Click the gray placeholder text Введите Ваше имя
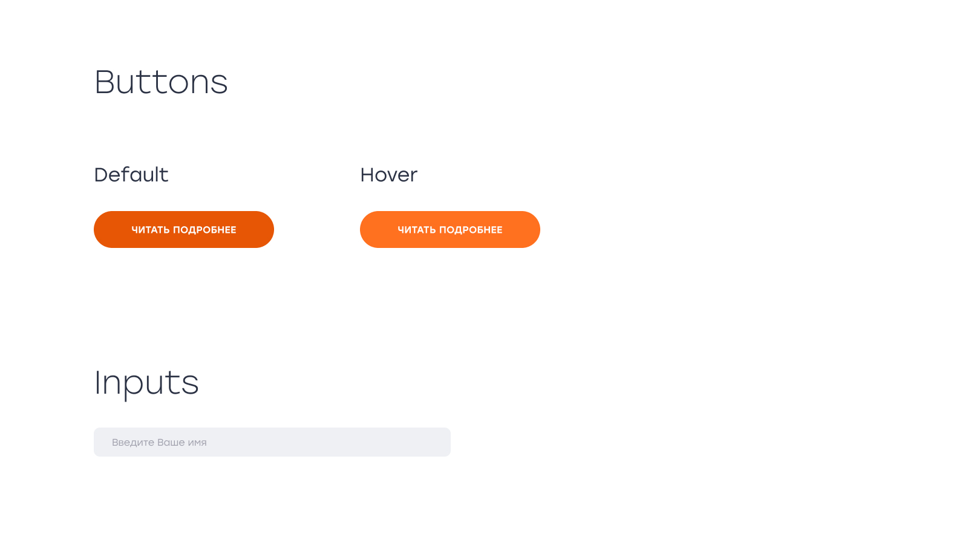This screenshot has height=560, width=968. click(160, 442)
